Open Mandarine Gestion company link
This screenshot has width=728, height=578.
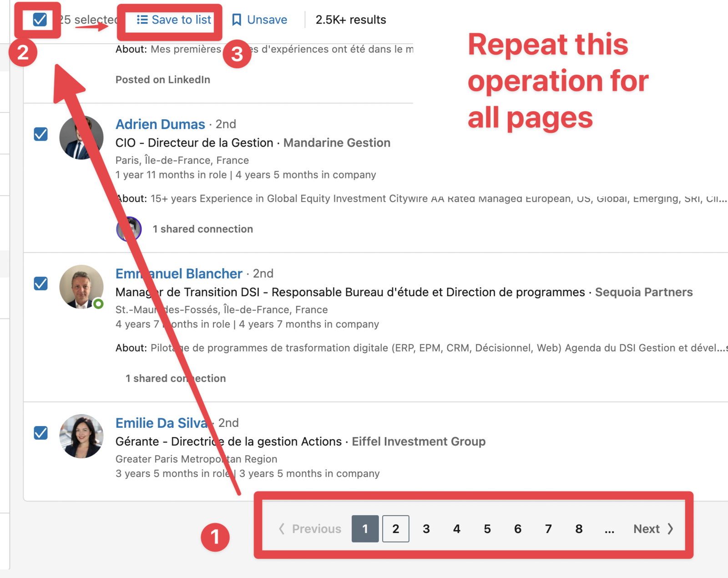coord(337,143)
